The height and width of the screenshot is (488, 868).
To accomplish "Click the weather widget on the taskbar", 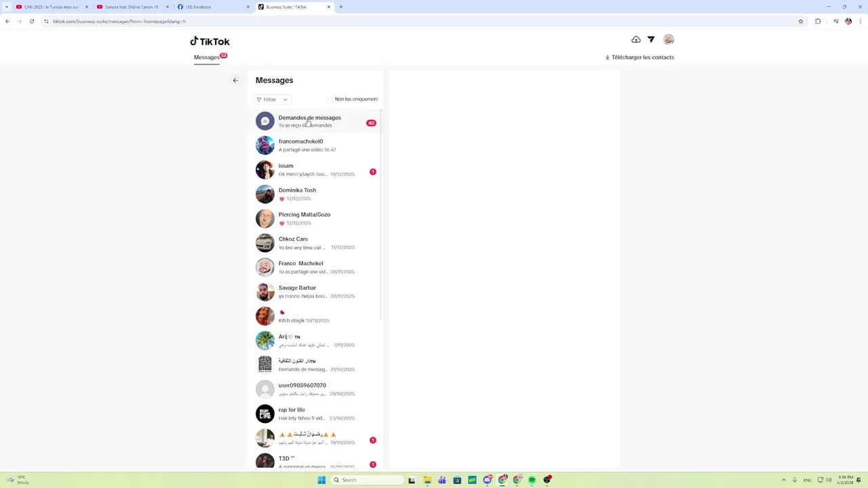I will tap(19, 480).
